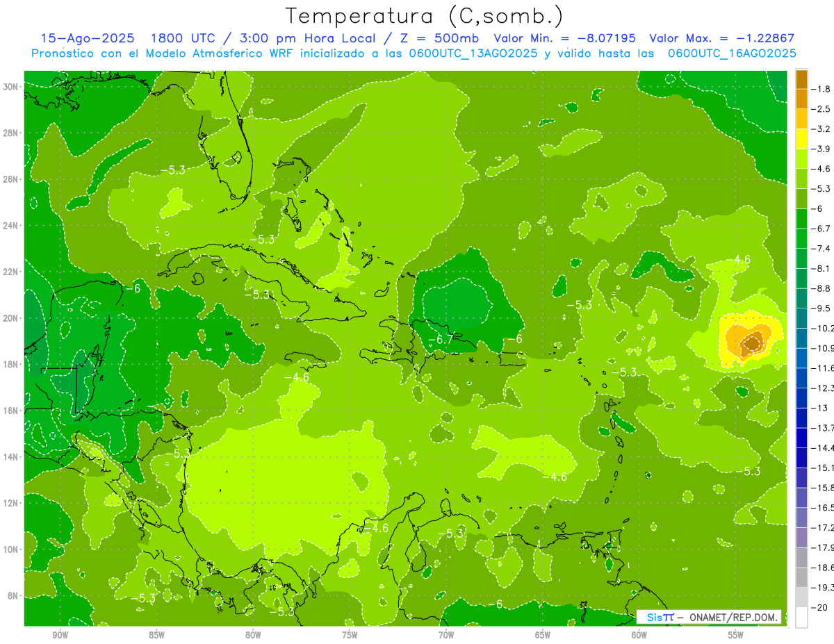Click the '8N' latitude axis label
The height and width of the screenshot is (644, 834).
14,595
